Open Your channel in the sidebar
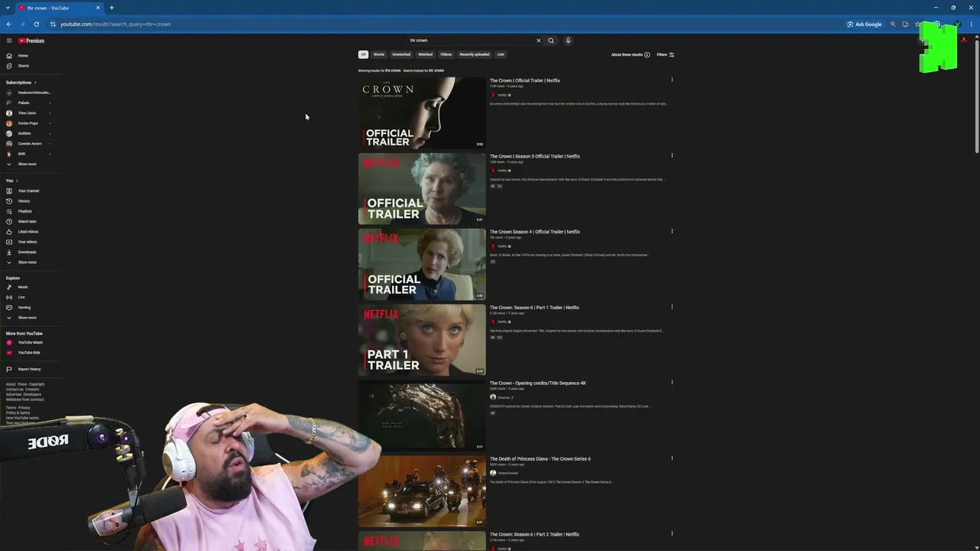 (x=28, y=191)
